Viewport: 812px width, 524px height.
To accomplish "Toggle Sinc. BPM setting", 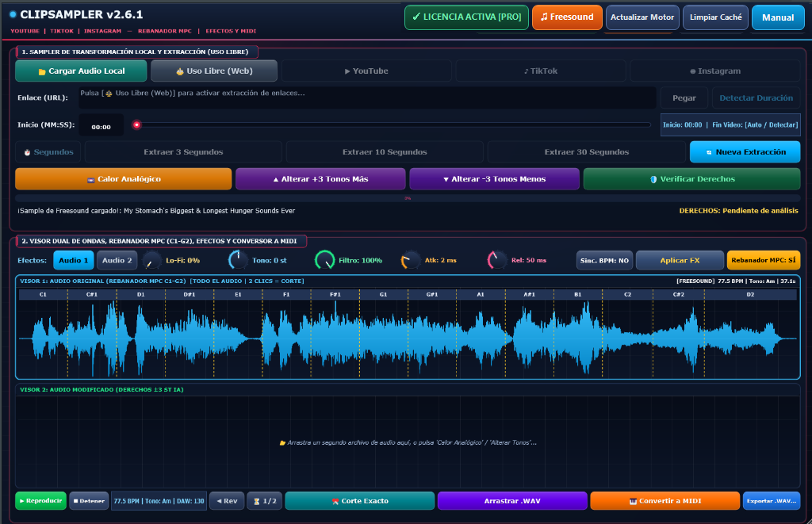I will (604, 261).
